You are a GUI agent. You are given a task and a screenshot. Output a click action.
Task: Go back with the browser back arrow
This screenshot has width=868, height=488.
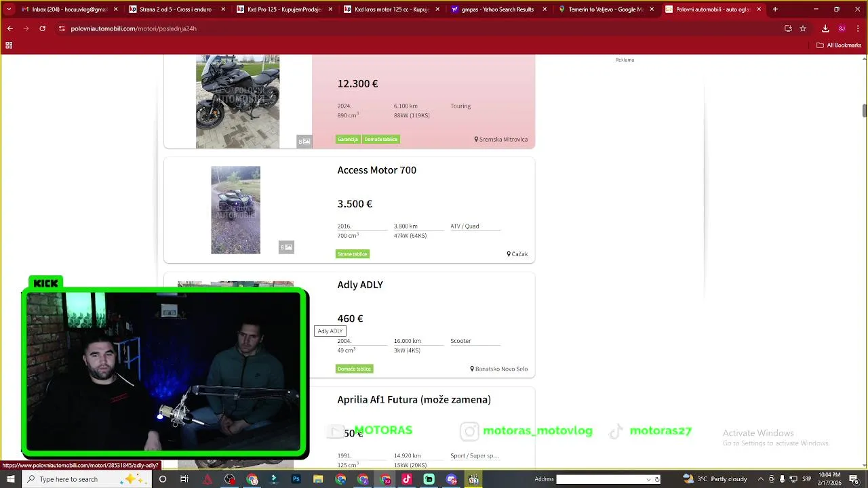click(9, 28)
